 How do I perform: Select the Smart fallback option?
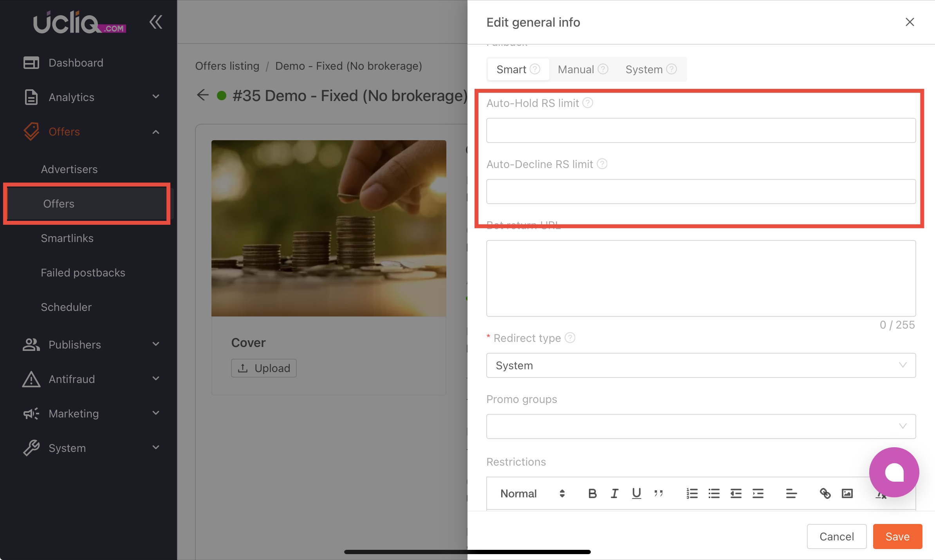point(518,69)
